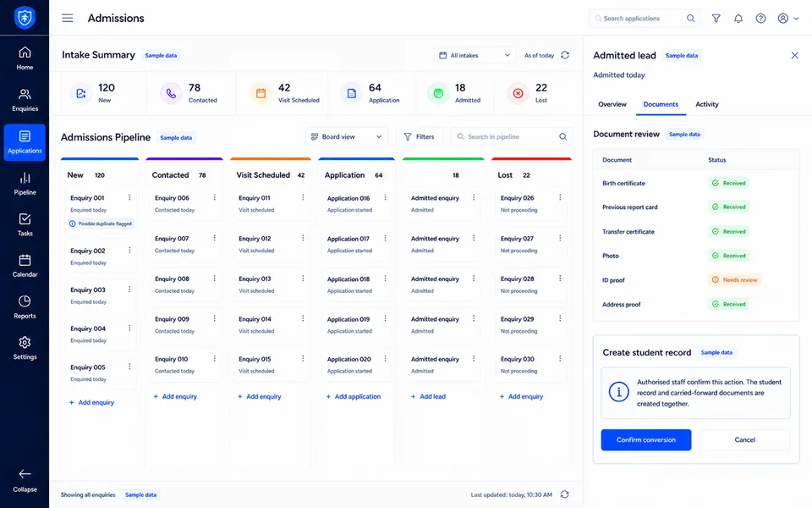Open Calendar in the sidebar
The height and width of the screenshot is (508, 812).
point(25,266)
